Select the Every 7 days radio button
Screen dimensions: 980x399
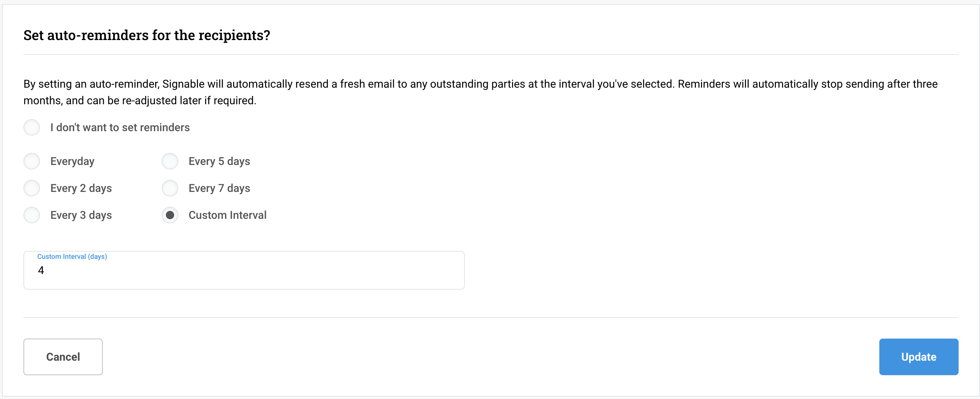coord(170,188)
